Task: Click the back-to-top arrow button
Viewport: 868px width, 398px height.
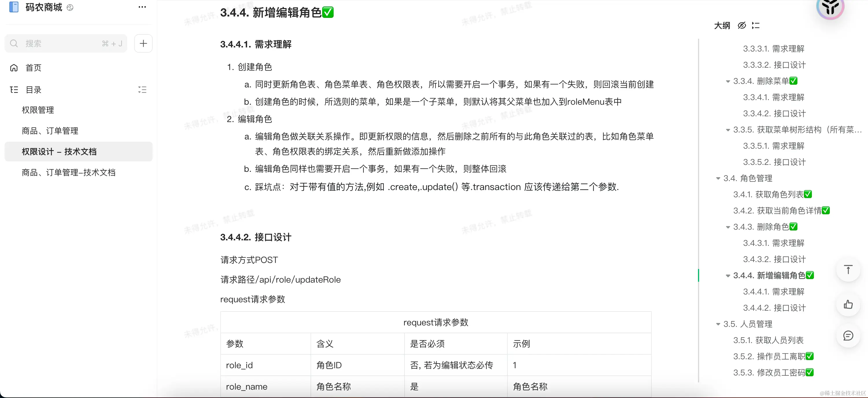Action: [x=848, y=270]
